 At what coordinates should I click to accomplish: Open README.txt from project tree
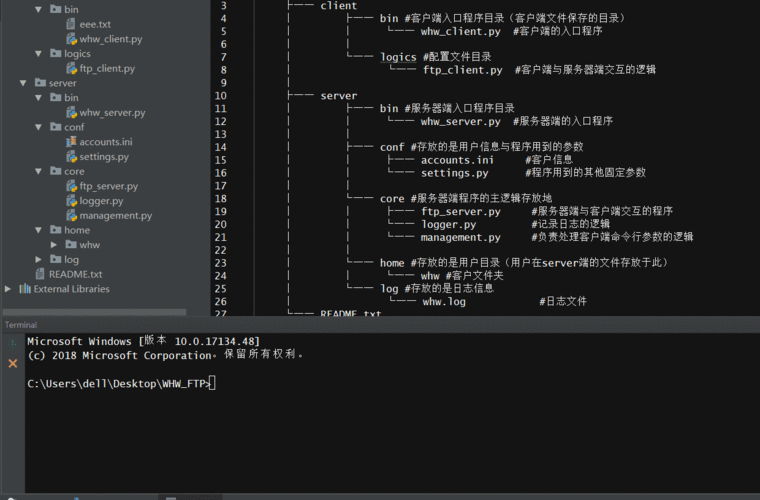tap(75, 274)
